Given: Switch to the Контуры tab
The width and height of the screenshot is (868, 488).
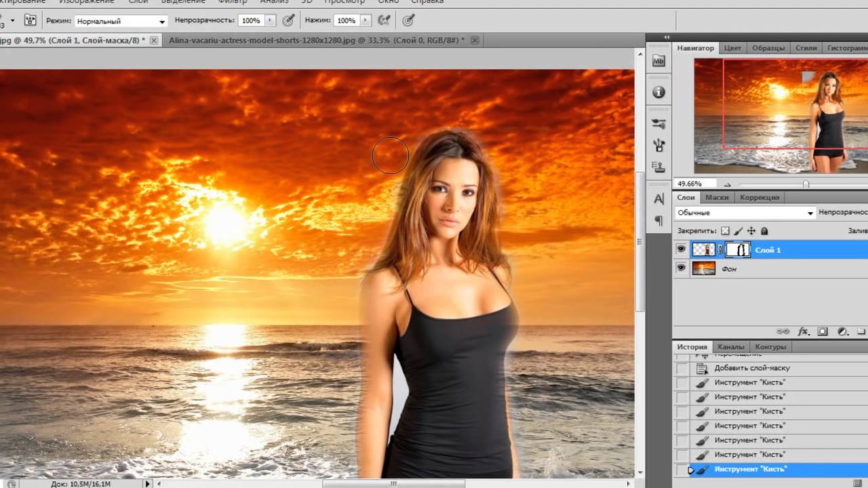Looking at the screenshot, I should [x=770, y=346].
